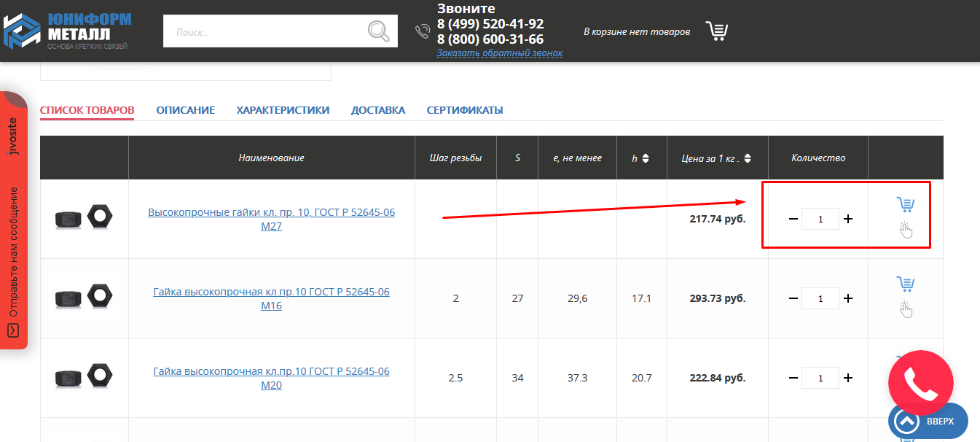
Task: Click Заказать обратный звонок link
Action: click(500, 53)
